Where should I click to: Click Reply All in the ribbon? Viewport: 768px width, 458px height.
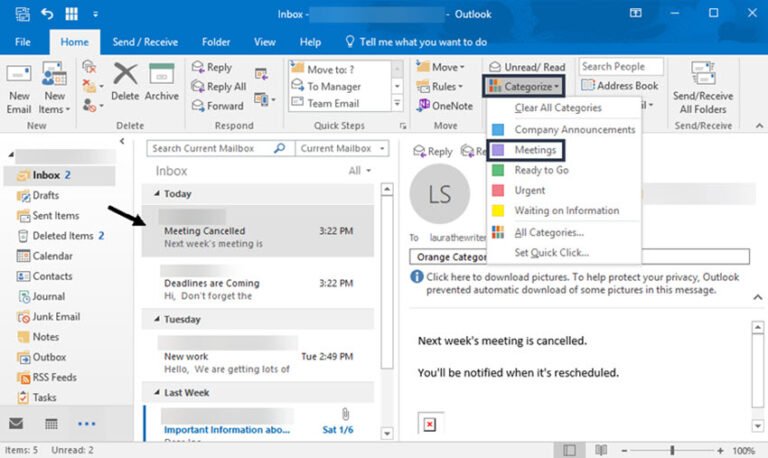219,87
